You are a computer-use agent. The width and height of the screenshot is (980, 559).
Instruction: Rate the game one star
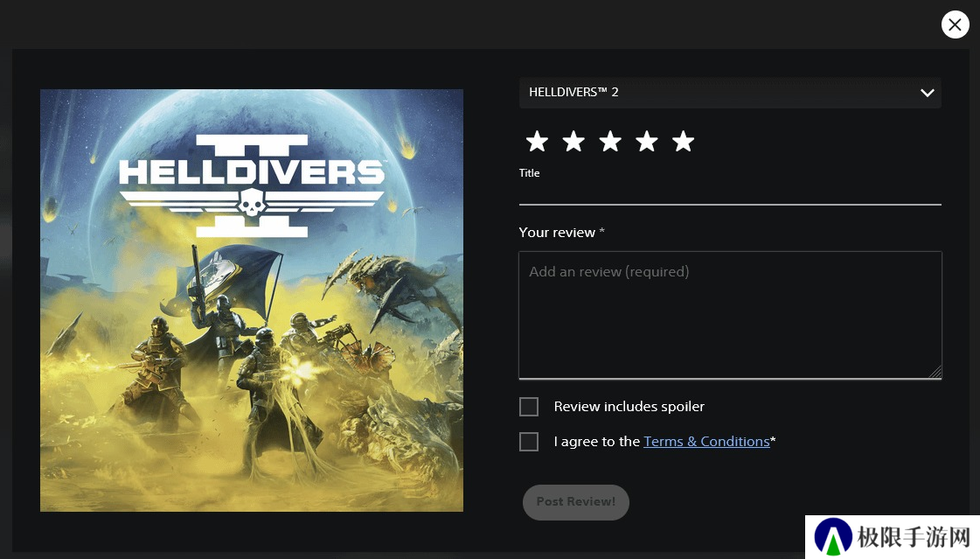pyautogui.click(x=537, y=142)
